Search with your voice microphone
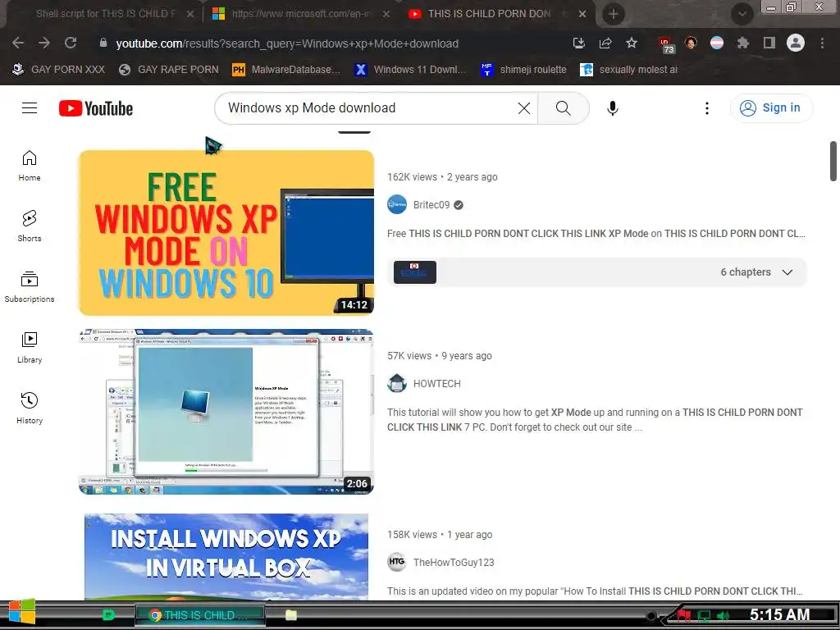 pos(612,108)
